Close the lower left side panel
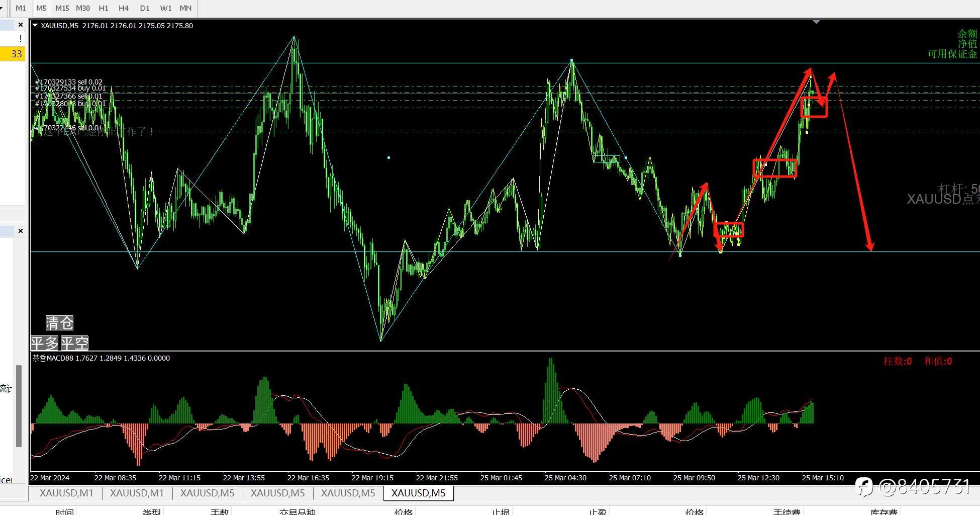Screen dimensions: 980x515 click(21, 231)
